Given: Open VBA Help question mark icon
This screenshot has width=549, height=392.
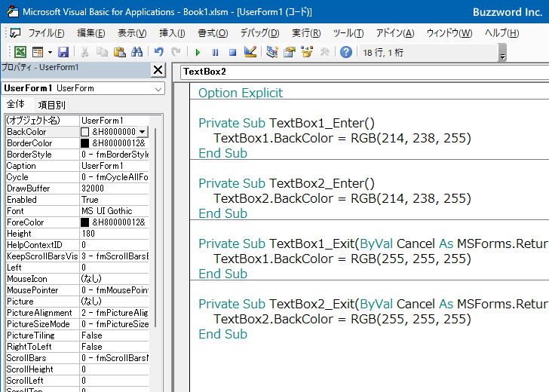Looking at the screenshot, I should coord(346,52).
